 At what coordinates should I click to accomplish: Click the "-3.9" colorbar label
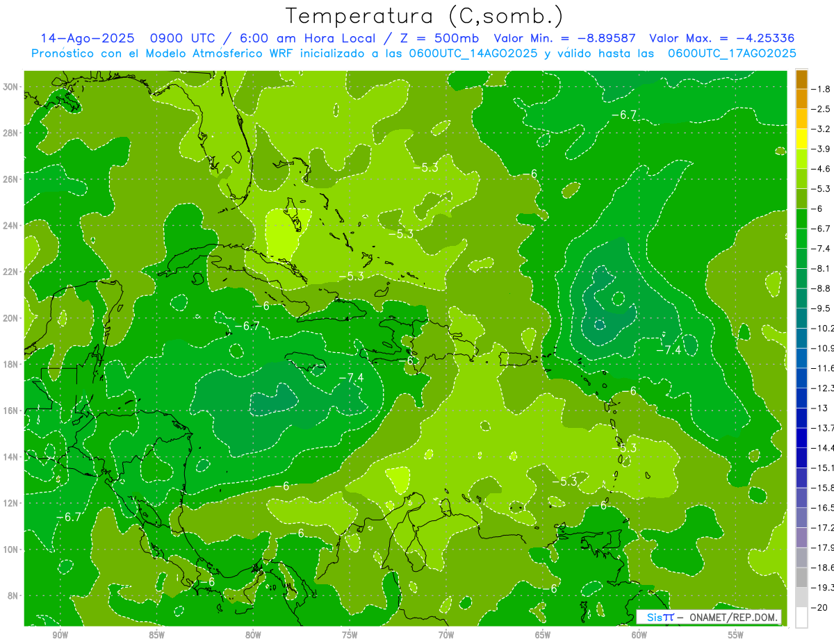pyautogui.click(x=821, y=149)
